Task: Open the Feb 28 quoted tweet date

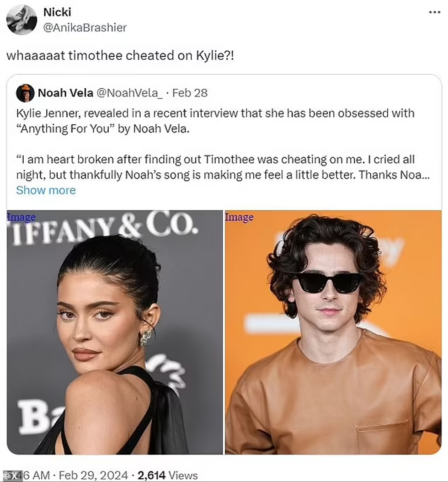Action: [190, 93]
